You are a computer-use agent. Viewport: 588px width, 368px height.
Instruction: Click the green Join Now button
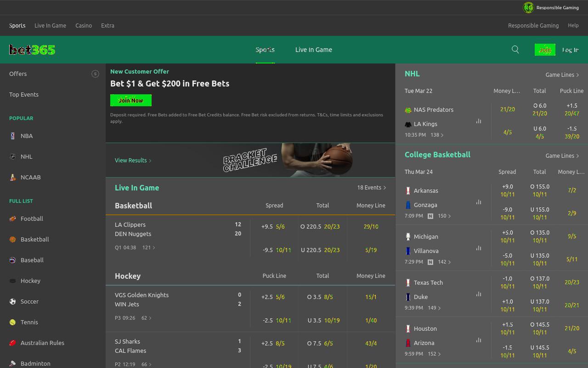[x=131, y=100]
